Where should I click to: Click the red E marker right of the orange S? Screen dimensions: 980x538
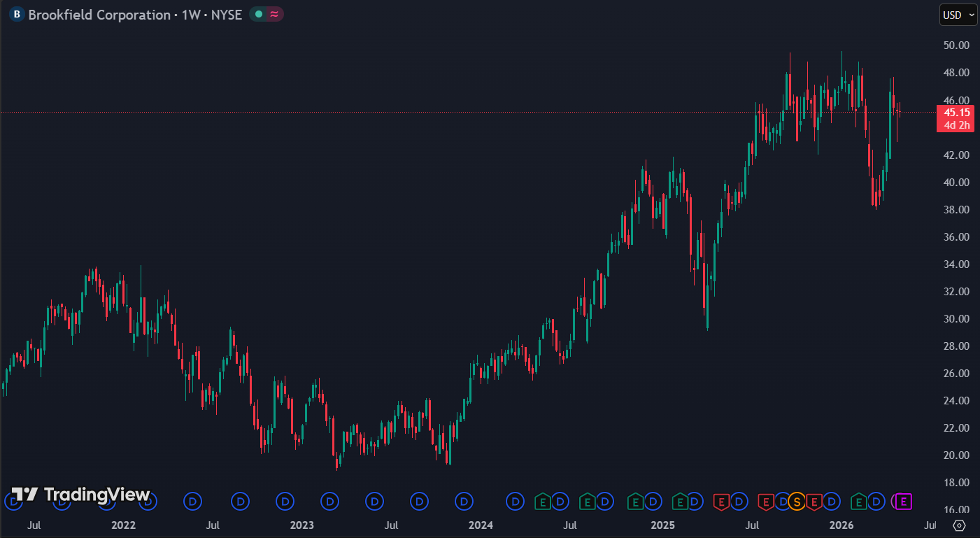[x=814, y=501]
